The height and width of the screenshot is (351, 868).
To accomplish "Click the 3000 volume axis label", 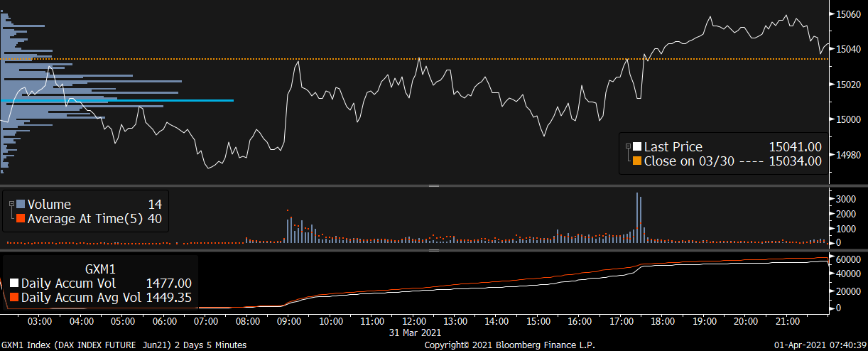I will pos(846,199).
